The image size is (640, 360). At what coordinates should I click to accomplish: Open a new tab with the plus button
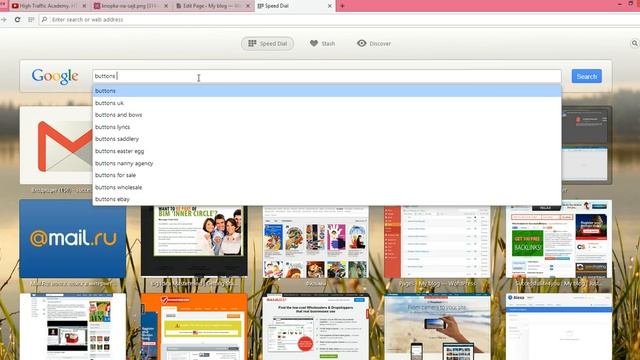(x=342, y=6)
